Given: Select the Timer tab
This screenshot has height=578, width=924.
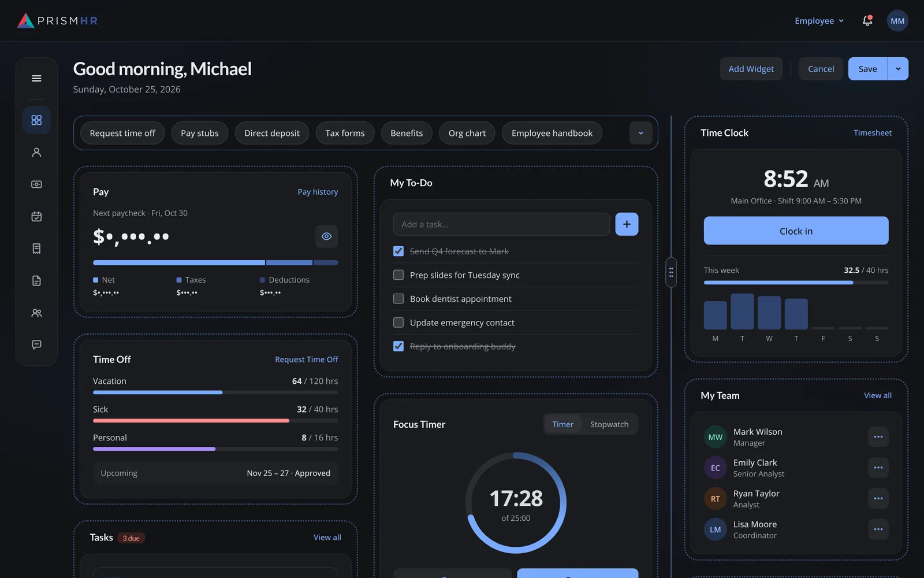Looking at the screenshot, I should pos(562,424).
